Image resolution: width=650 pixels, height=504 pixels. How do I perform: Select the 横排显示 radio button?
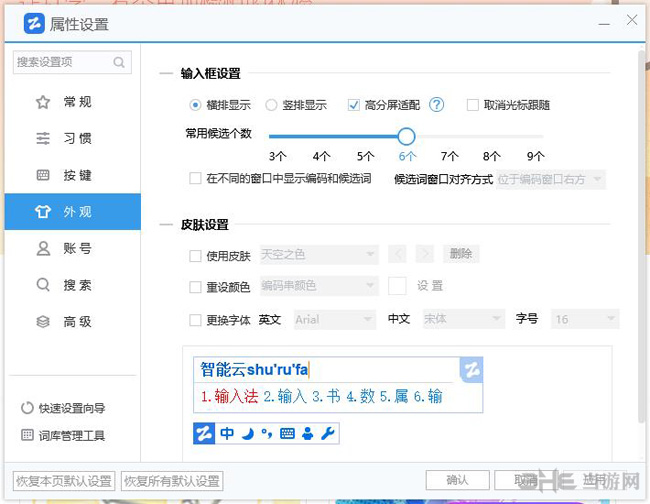point(195,105)
